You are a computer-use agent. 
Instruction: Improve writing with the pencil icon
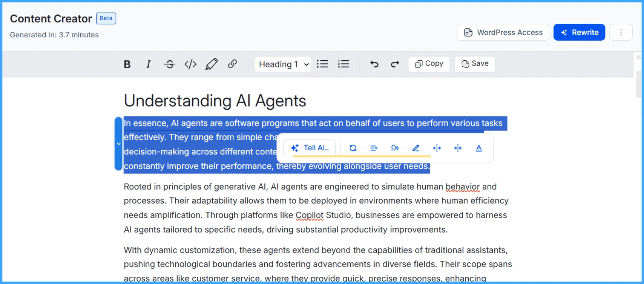pyautogui.click(x=416, y=148)
